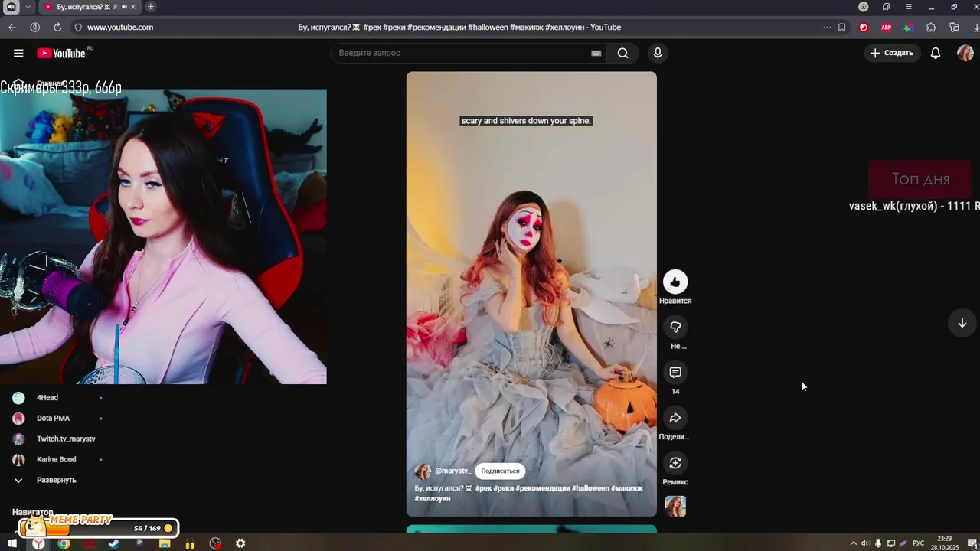Open a new browser tab
Screen dimensions: 980x551
pyautogui.click(x=150, y=7)
